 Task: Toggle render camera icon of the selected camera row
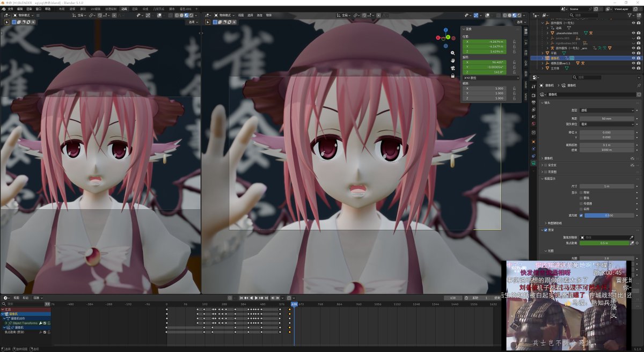click(x=639, y=58)
